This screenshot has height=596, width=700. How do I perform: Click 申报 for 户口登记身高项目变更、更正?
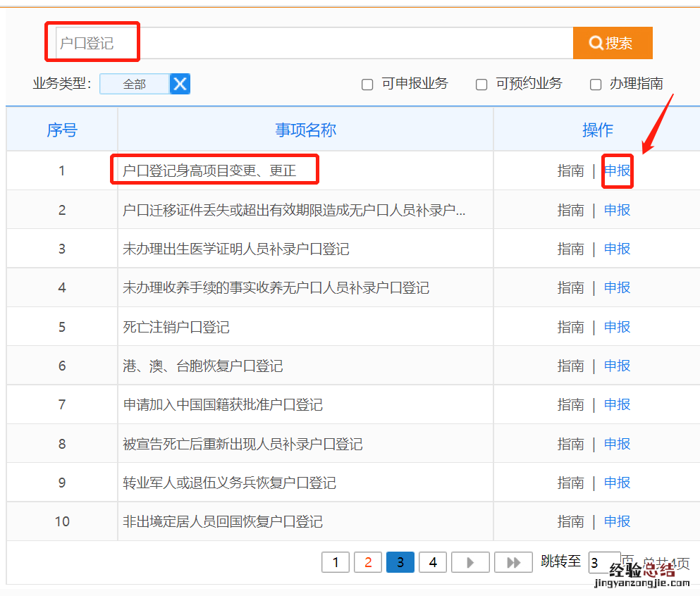tap(617, 170)
